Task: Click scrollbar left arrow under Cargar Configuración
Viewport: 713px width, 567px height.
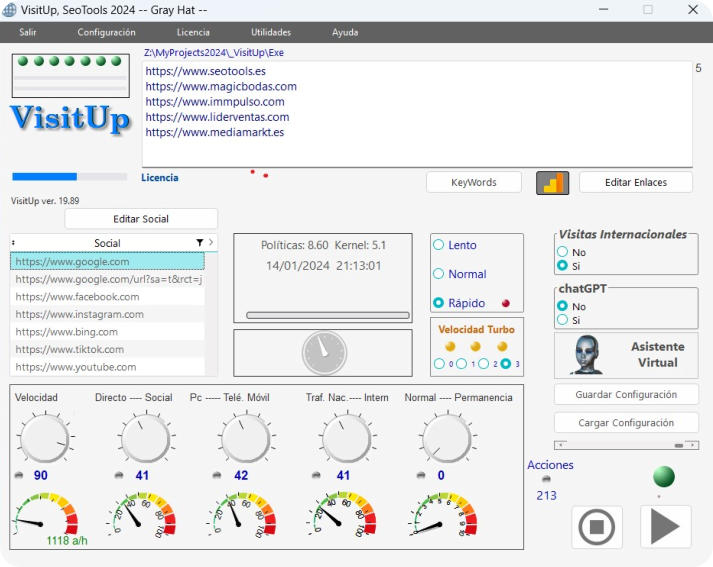Action: coord(560,445)
